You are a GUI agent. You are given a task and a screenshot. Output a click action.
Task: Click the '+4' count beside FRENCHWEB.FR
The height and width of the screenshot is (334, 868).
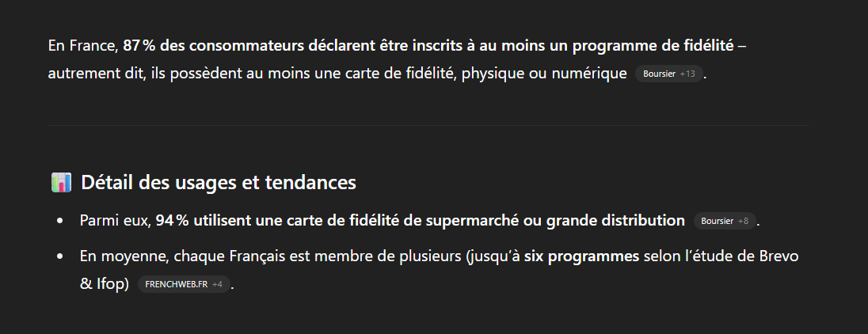(217, 284)
